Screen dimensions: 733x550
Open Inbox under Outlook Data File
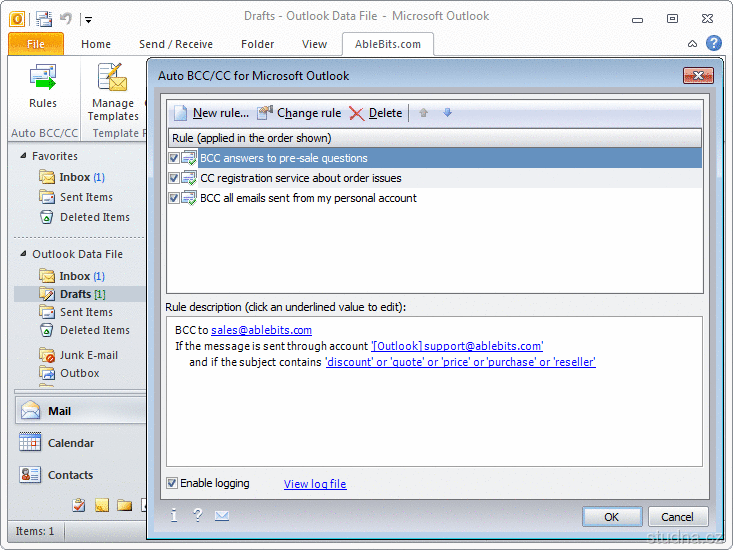[72, 276]
